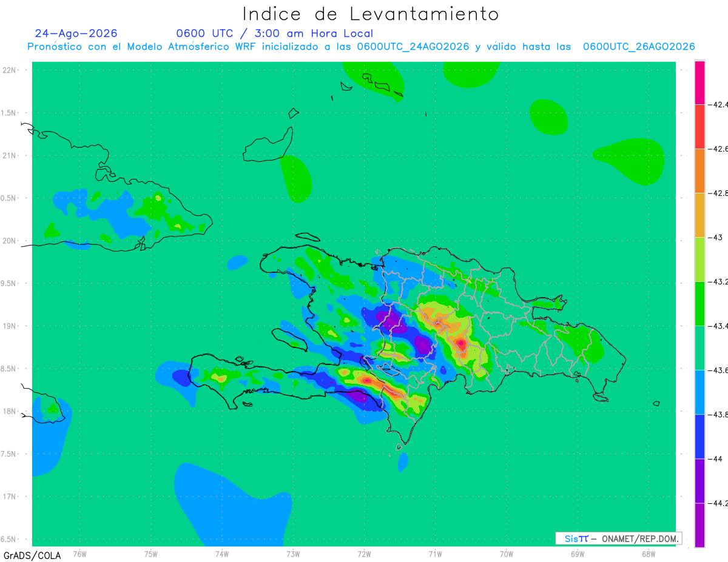This screenshot has height=562, width=728.
Task: Select the red legend color segment
Action: tap(699, 126)
